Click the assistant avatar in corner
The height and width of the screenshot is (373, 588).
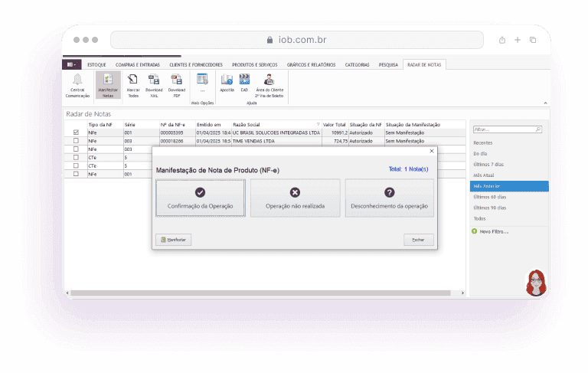pos(535,283)
